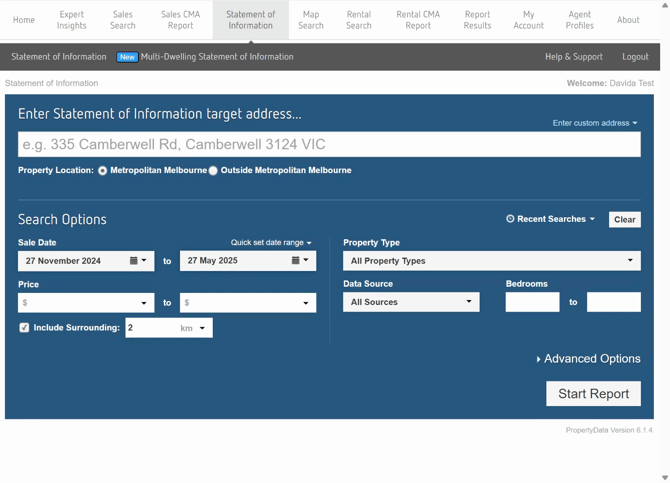Click the minimum Bedrooms input box
Screen dimensions: 670x483
click(x=532, y=302)
